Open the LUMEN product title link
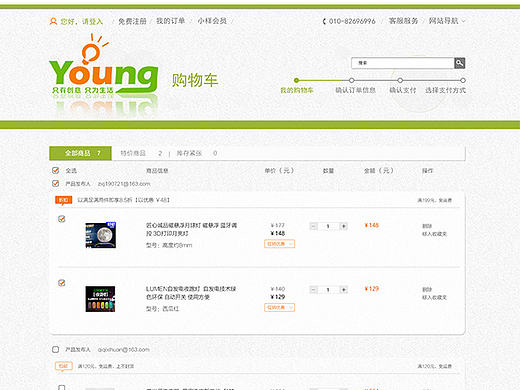 (x=191, y=293)
